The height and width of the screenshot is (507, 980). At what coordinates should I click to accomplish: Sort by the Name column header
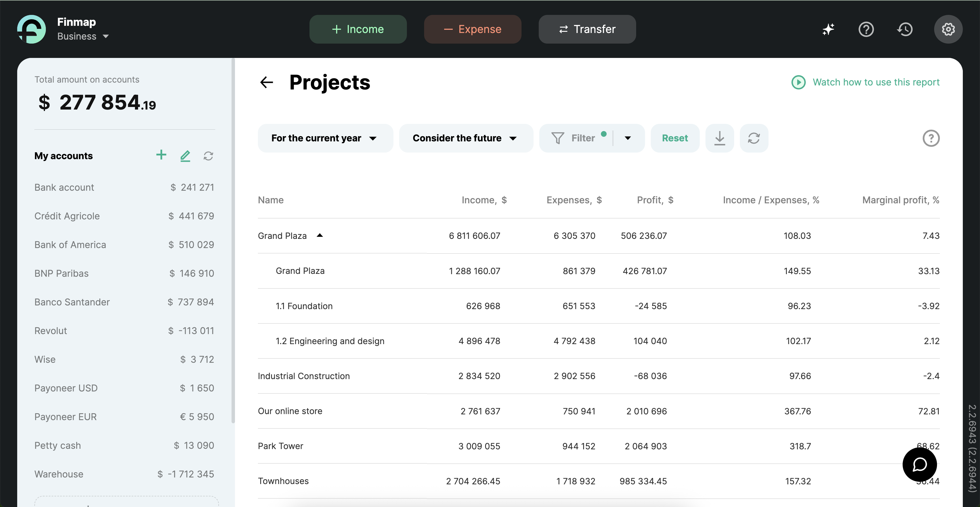click(x=271, y=200)
